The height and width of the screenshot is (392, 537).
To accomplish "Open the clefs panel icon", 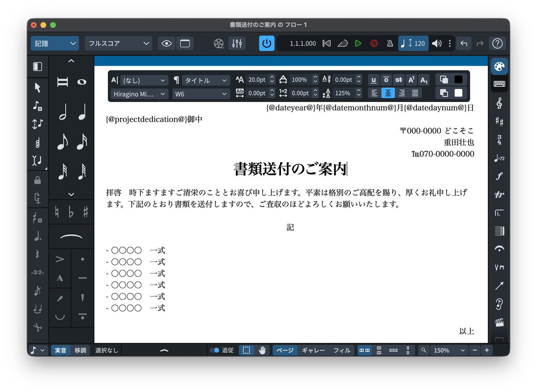I will [499, 103].
